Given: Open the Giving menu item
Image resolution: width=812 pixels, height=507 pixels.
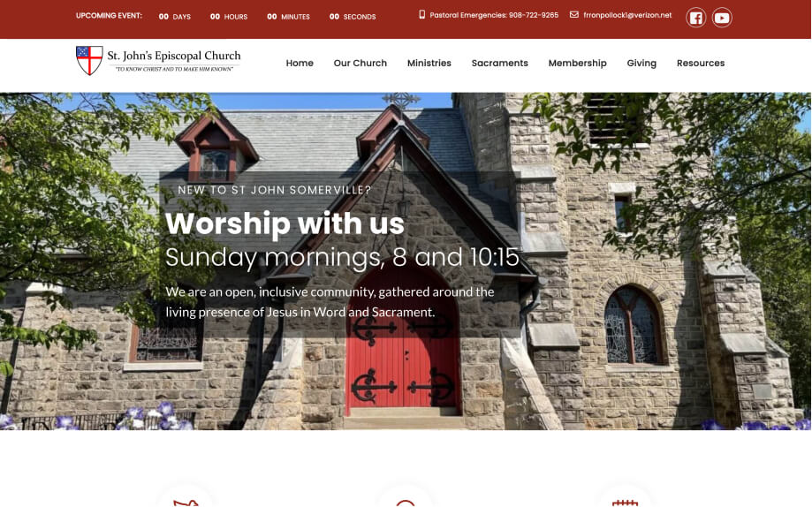Looking at the screenshot, I should pyautogui.click(x=641, y=64).
